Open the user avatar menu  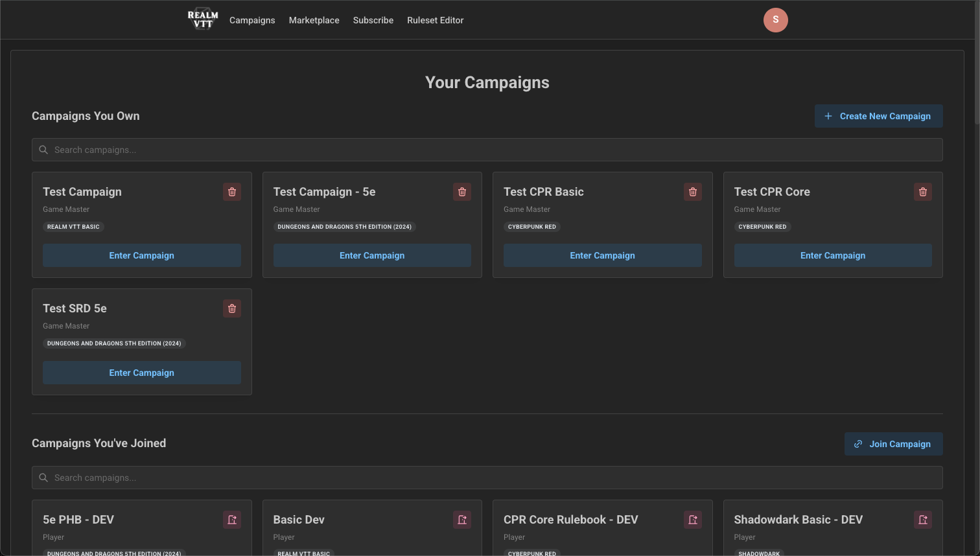click(x=775, y=20)
